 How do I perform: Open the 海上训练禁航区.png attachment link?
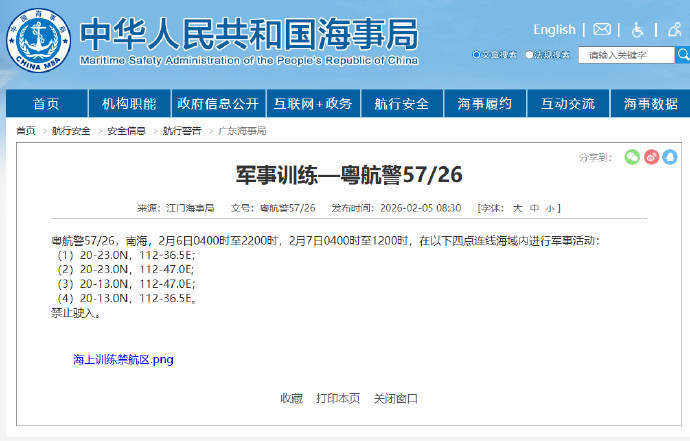point(123,359)
